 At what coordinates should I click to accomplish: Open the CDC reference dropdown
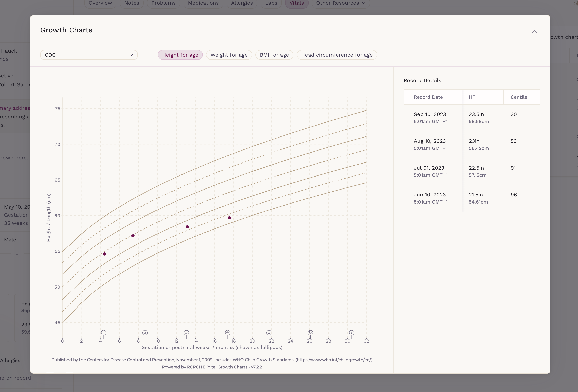click(x=89, y=55)
